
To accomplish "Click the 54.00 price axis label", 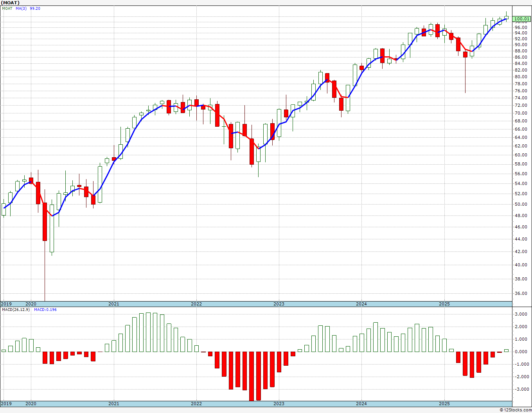I will 520,184.
